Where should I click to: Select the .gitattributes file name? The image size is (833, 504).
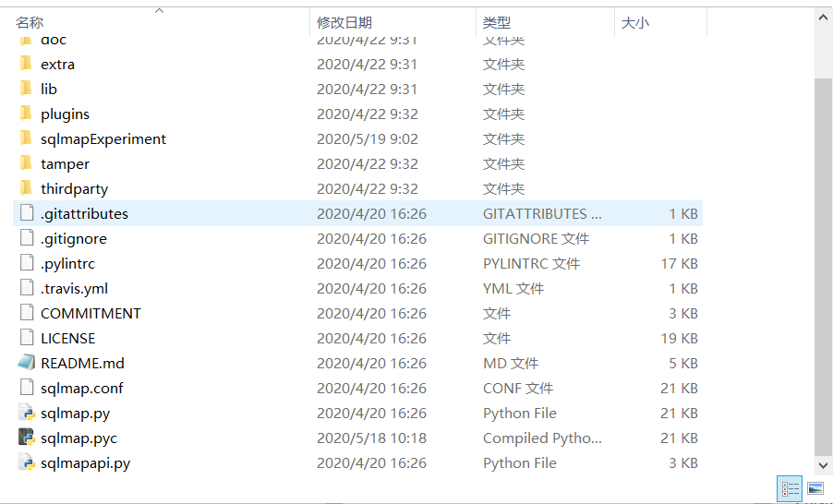[x=84, y=213]
